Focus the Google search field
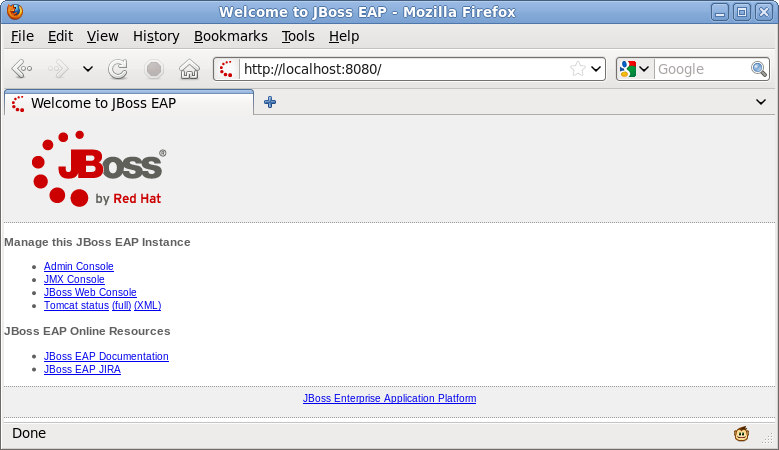The width and height of the screenshot is (779, 450). [x=702, y=69]
